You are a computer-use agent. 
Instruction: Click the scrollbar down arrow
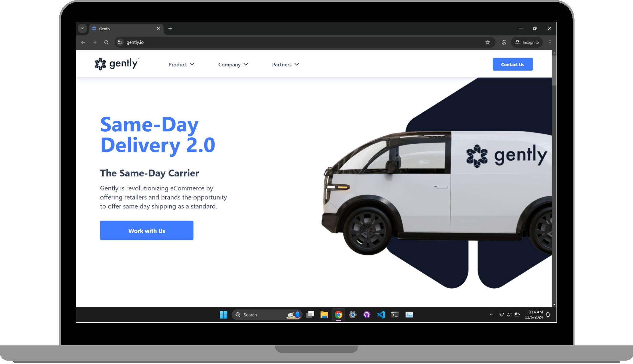click(x=554, y=305)
